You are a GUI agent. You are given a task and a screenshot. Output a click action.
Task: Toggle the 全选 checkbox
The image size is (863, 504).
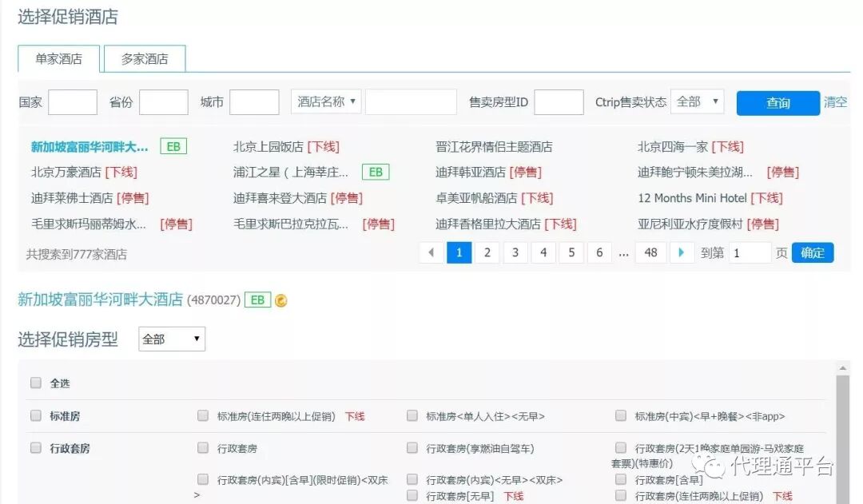click(36, 383)
